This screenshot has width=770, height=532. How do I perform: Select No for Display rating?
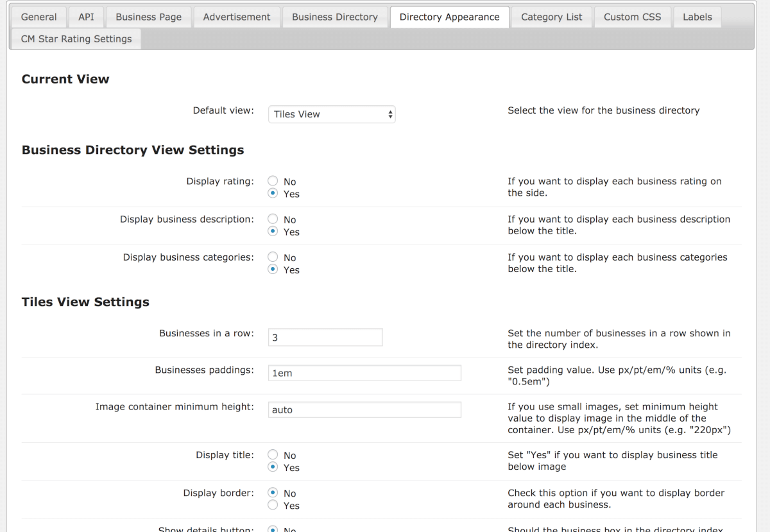273,182
